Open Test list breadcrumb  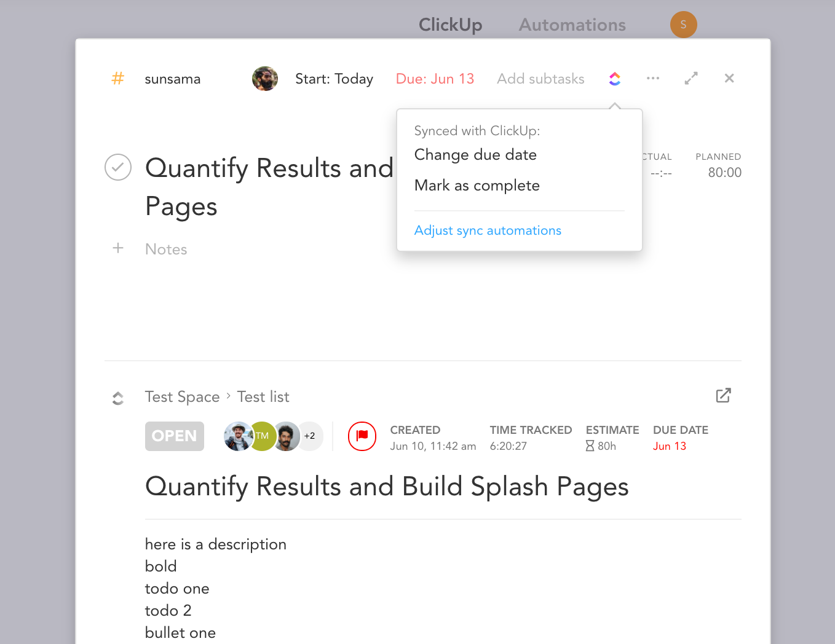(263, 397)
